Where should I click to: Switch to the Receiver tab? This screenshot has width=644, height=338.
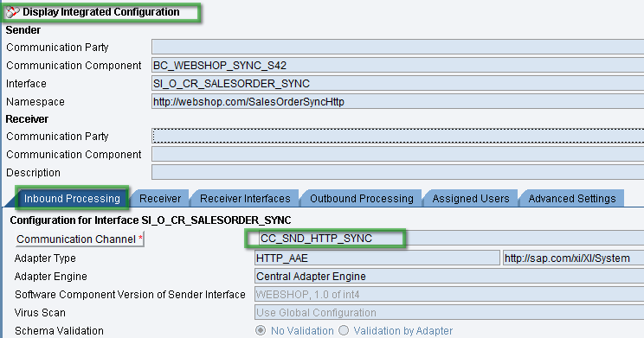pos(160,199)
